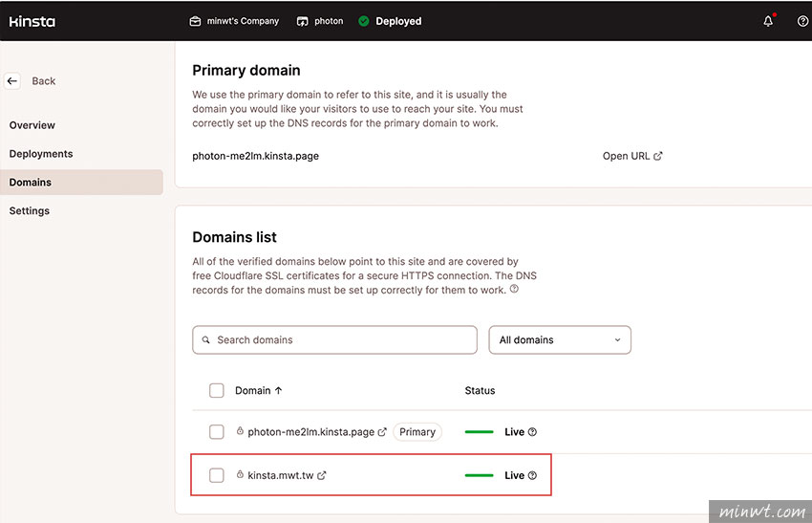Check the kinsta.mwt.tw row checkbox
This screenshot has height=523, width=812.
(x=217, y=475)
